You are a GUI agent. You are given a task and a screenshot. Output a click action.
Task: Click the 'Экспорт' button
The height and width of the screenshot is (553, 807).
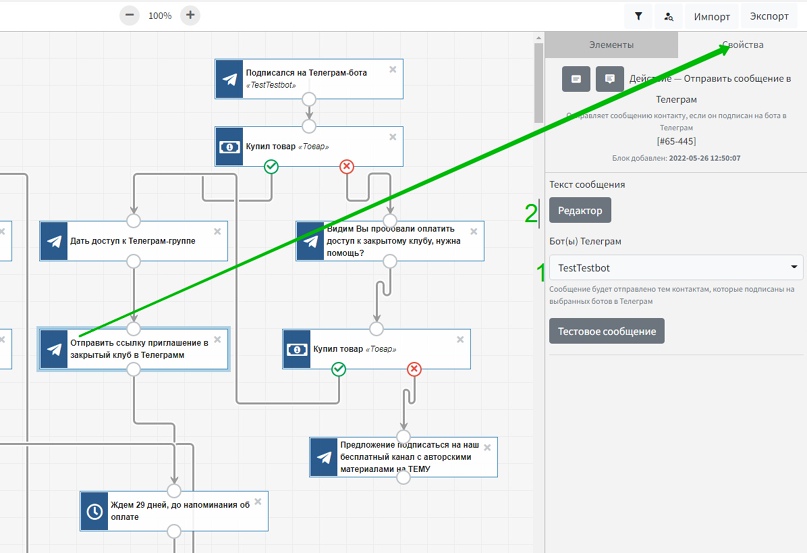pos(769,16)
